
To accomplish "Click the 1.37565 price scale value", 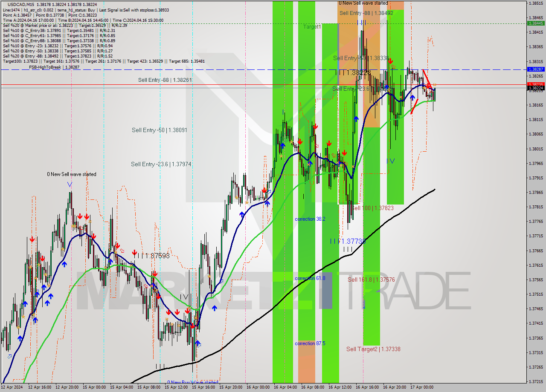I will point(536,280).
